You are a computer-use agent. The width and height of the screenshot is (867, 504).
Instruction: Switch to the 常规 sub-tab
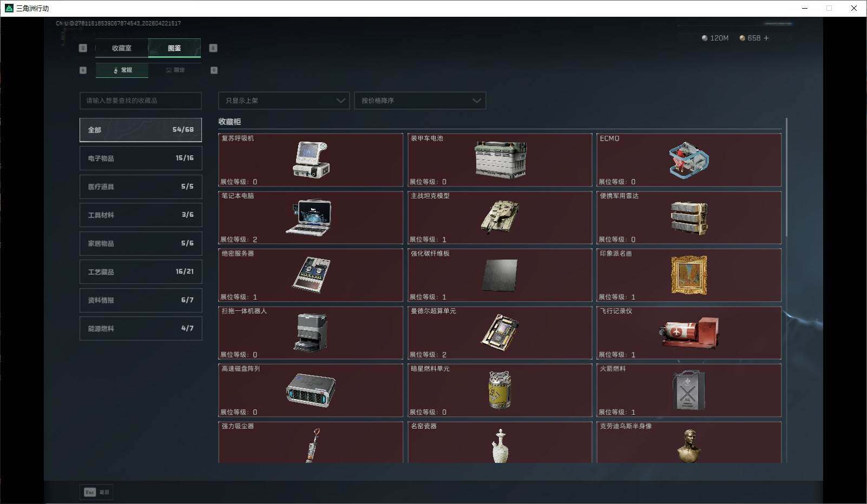pos(122,70)
